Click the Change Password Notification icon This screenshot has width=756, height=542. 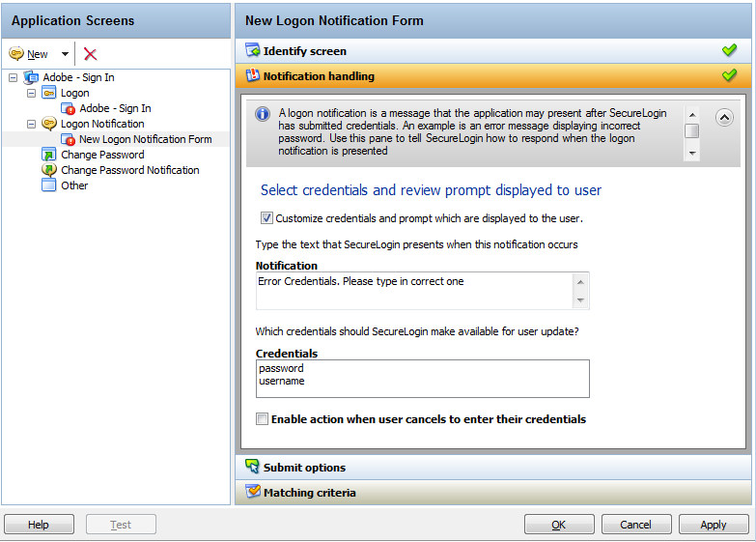click(49, 170)
